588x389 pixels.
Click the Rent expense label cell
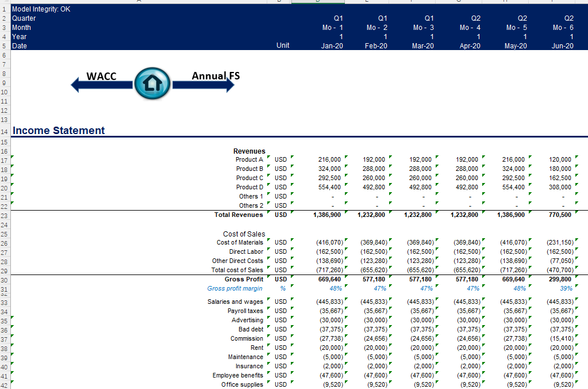[257, 348]
